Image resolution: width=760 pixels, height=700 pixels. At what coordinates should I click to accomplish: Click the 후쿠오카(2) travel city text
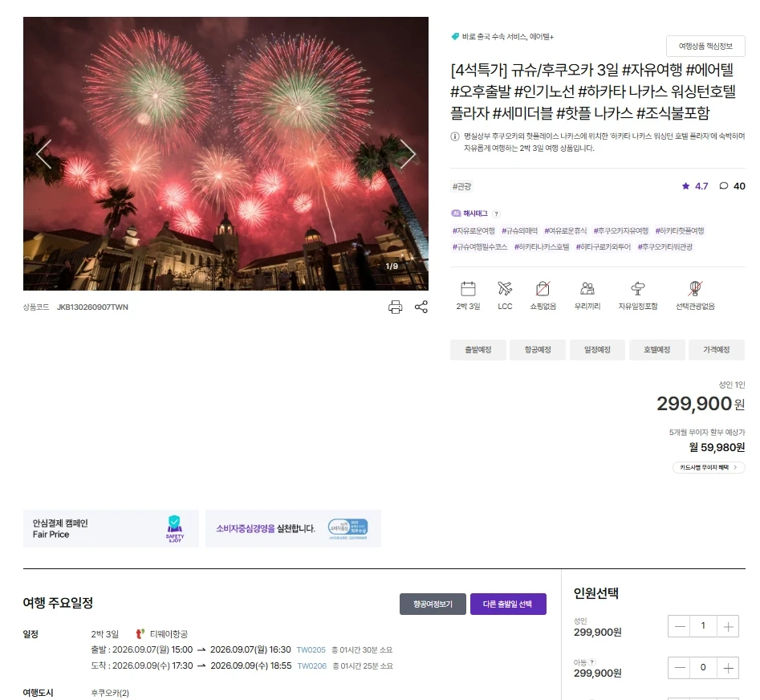coord(110,693)
